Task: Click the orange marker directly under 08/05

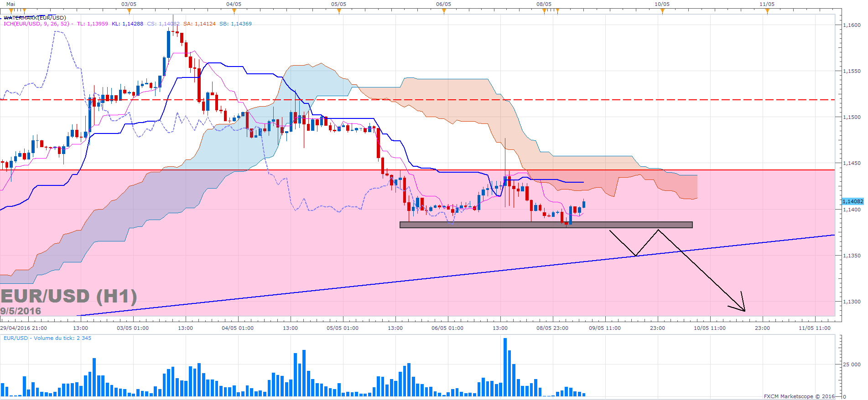Action: point(544,11)
